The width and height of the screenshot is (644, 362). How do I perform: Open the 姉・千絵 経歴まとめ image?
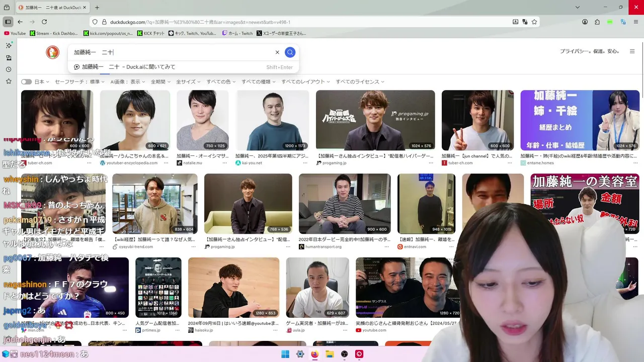(580, 120)
